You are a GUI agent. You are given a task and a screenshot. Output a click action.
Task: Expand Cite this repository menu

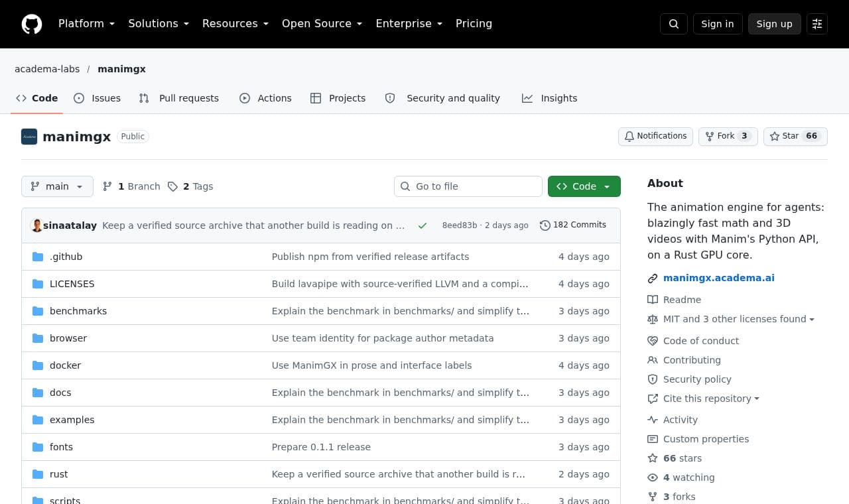coord(704,399)
